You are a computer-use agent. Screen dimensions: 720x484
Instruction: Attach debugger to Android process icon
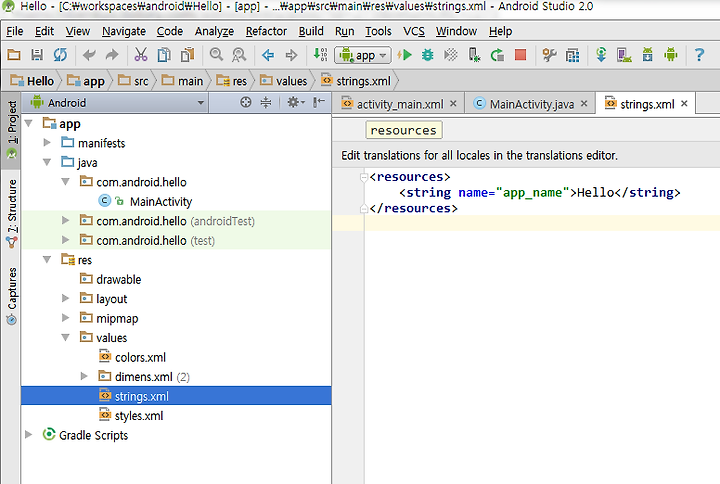tap(474, 55)
